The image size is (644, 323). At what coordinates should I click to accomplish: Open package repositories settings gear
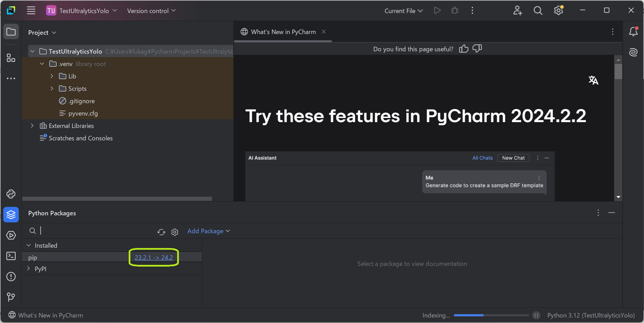pos(175,232)
